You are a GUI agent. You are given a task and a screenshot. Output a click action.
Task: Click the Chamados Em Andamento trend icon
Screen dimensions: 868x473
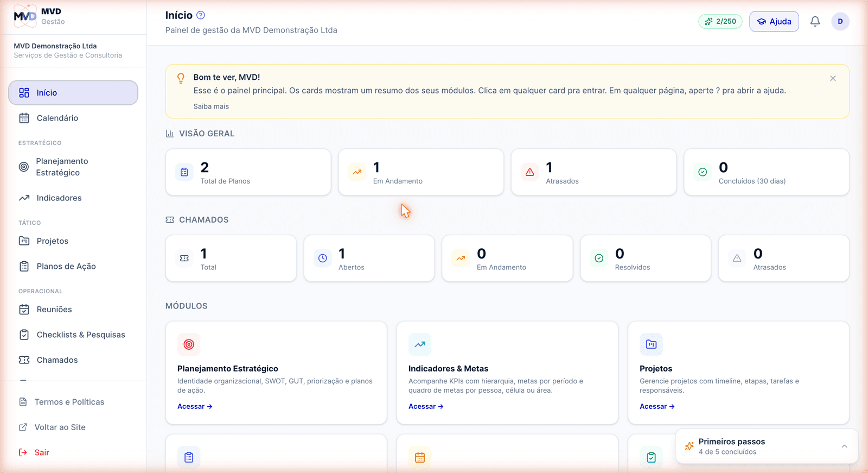461,258
